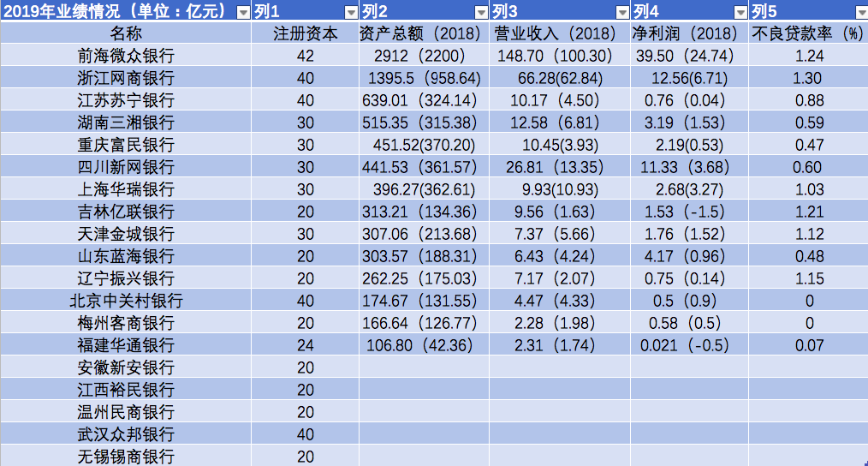Select revenue cell 4.47（4.33）

coord(560,301)
